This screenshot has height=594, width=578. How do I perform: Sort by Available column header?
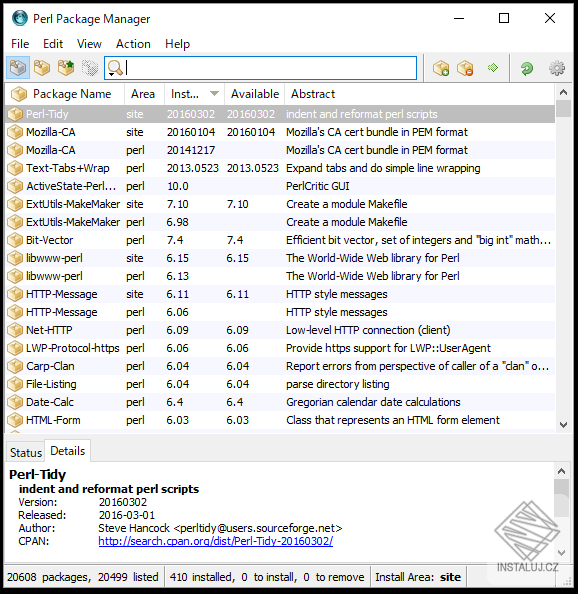coord(255,94)
